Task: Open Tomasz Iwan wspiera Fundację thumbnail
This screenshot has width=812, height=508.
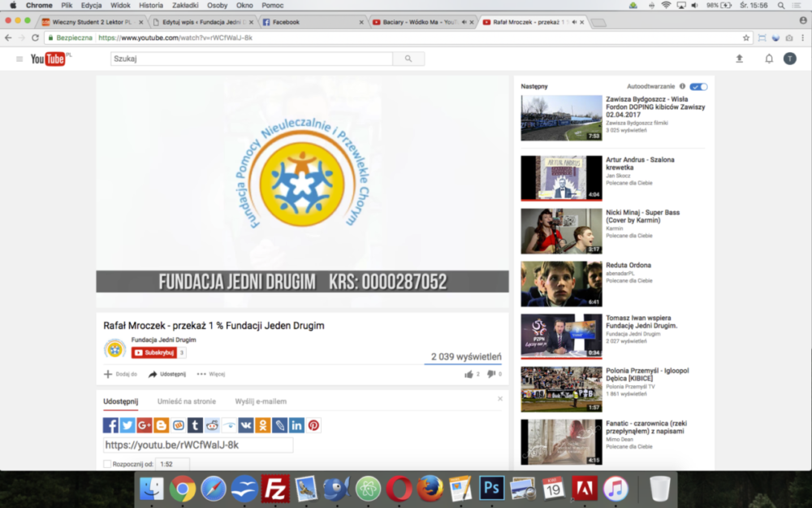Action: click(561, 336)
